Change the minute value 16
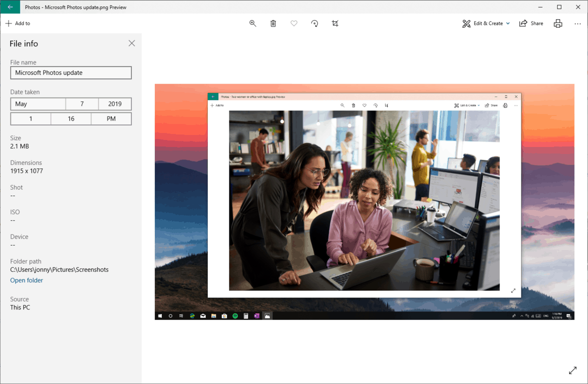Screen dimensions: 588x384 coord(71,119)
